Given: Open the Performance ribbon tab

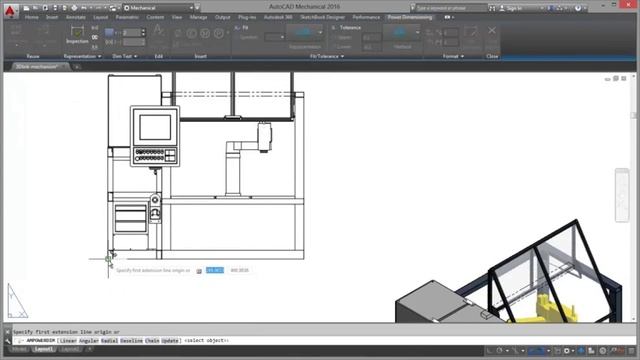Looking at the screenshot, I should (x=366, y=17).
